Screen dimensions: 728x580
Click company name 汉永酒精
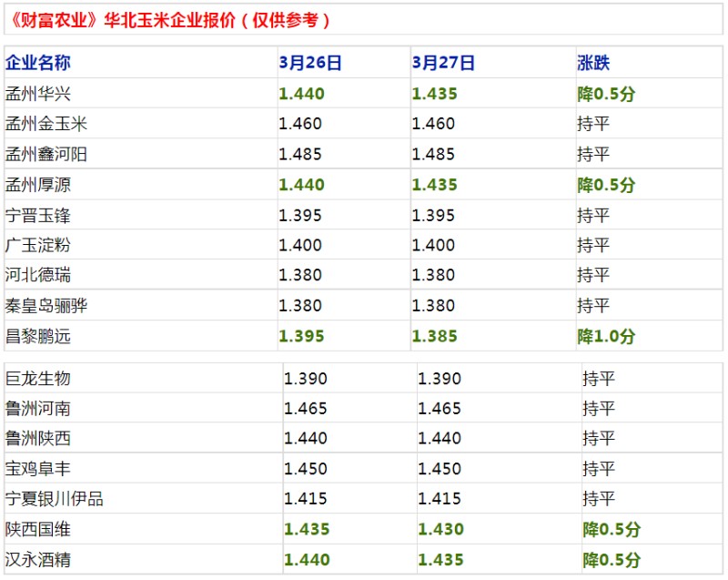[37, 560]
